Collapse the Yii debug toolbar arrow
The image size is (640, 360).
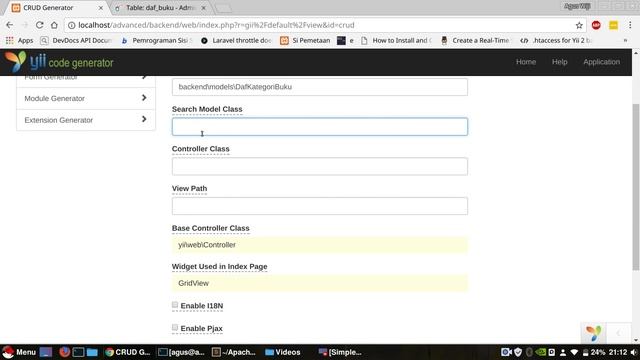618,333
